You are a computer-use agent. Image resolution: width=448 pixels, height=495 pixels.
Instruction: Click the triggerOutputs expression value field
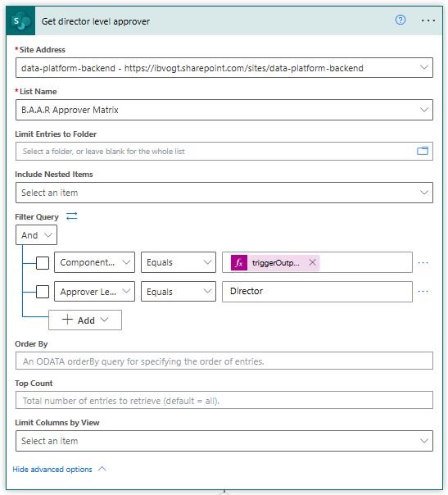(317, 262)
